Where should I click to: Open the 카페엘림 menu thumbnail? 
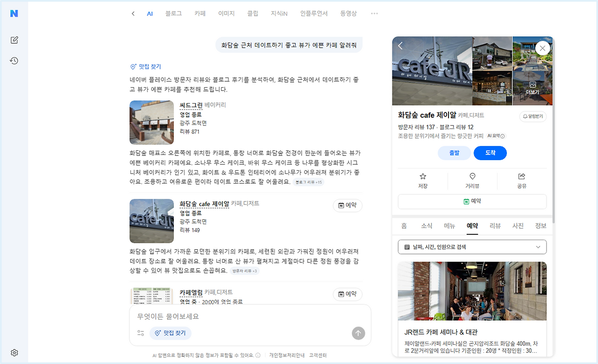151,296
